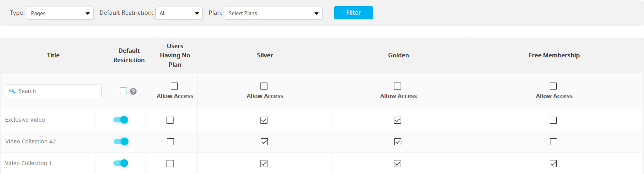This screenshot has width=644, height=174.
Task: Check the Free Membership Allow Access header checkbox
Action: (553, 86)
